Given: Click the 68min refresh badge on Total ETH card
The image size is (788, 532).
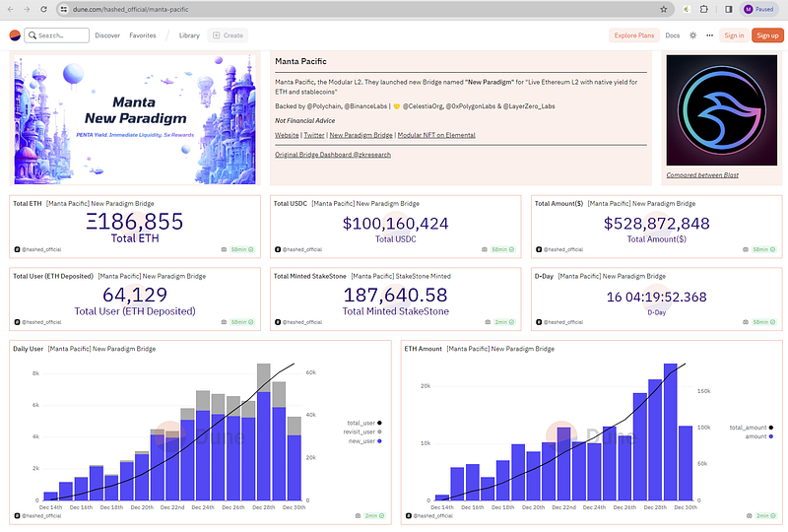Looking at the screenshot, I should (241, 249).
